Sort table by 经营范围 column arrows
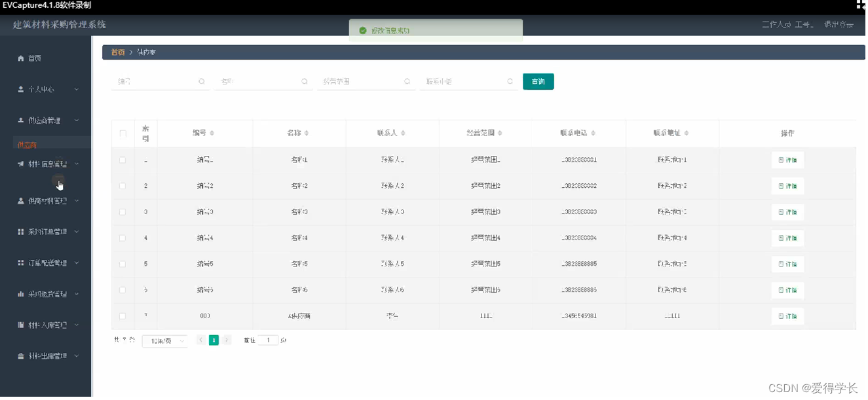 pos(500,133)
